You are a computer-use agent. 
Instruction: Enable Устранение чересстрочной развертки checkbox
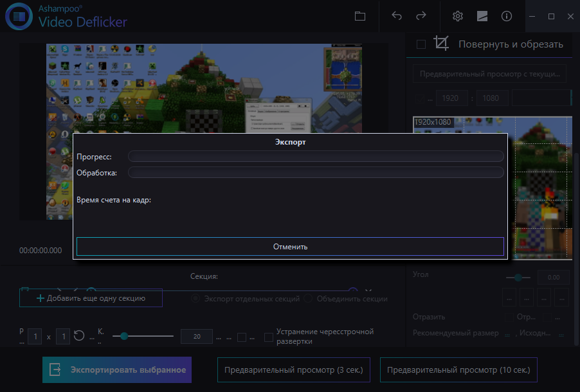click(269, 337)
